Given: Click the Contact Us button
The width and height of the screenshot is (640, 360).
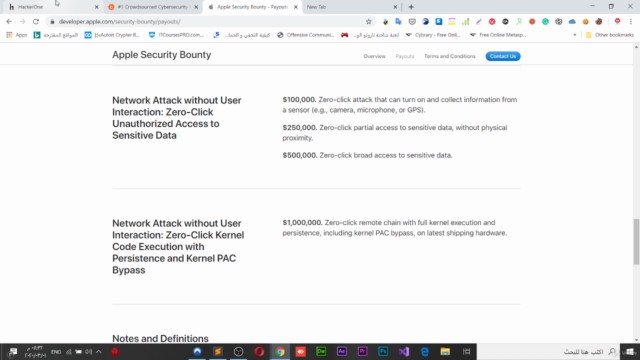Looking at the screenshot, I should [503, 56].
